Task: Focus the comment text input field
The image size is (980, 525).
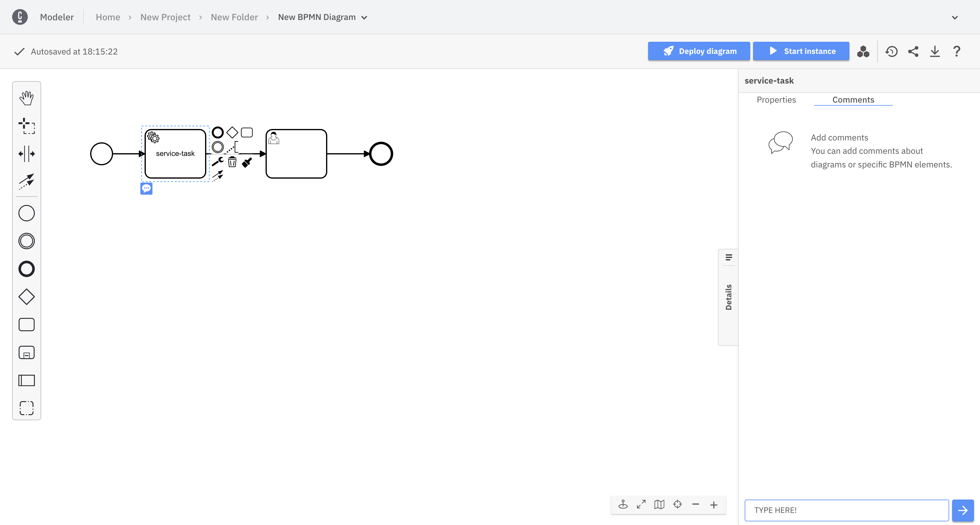Action: 846,510
